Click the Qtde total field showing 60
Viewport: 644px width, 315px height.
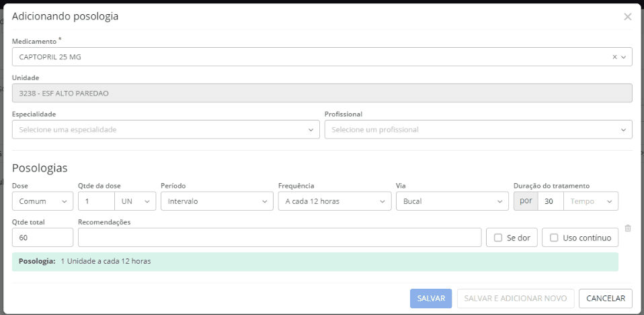click(x=42, y=238)
